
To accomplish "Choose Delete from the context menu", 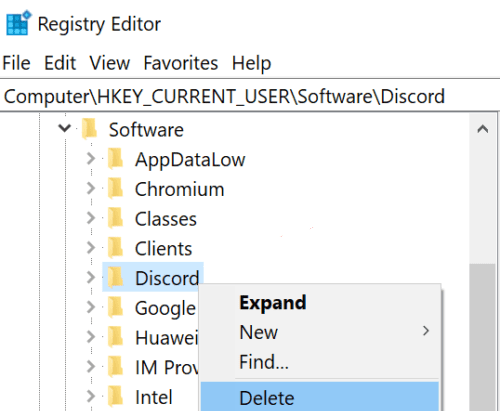I will 320,397.
